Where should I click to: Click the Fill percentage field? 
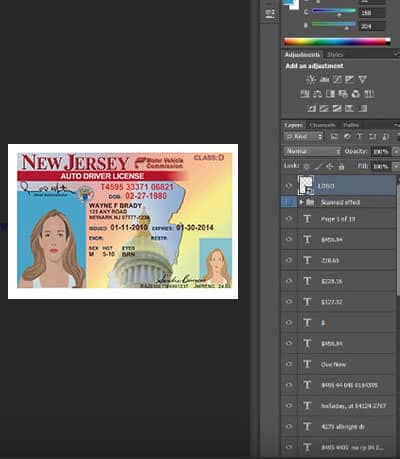381,166
